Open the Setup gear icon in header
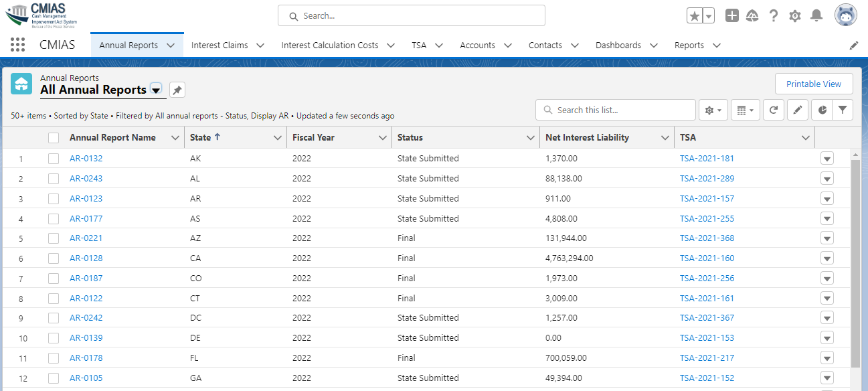The width and height of the screenshot is (868, 391). coord(795,15)
